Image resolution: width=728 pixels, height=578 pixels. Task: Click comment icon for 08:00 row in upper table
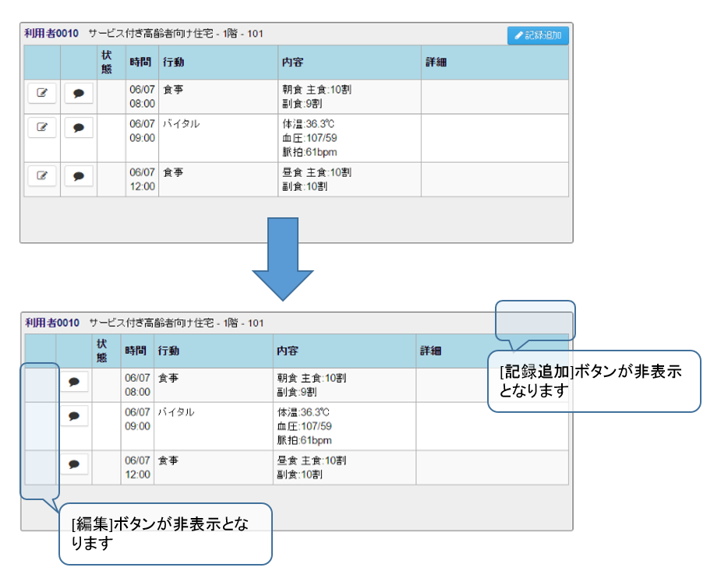[78, 93]
